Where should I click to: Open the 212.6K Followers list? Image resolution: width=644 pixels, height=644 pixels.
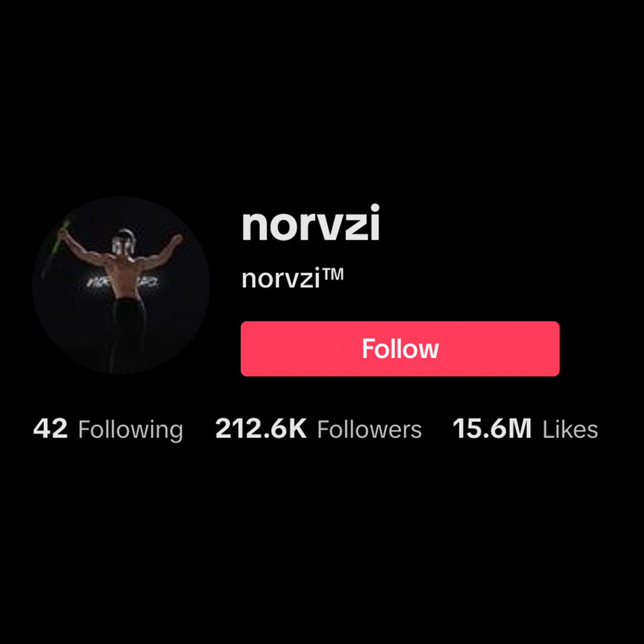pos(318,429)
